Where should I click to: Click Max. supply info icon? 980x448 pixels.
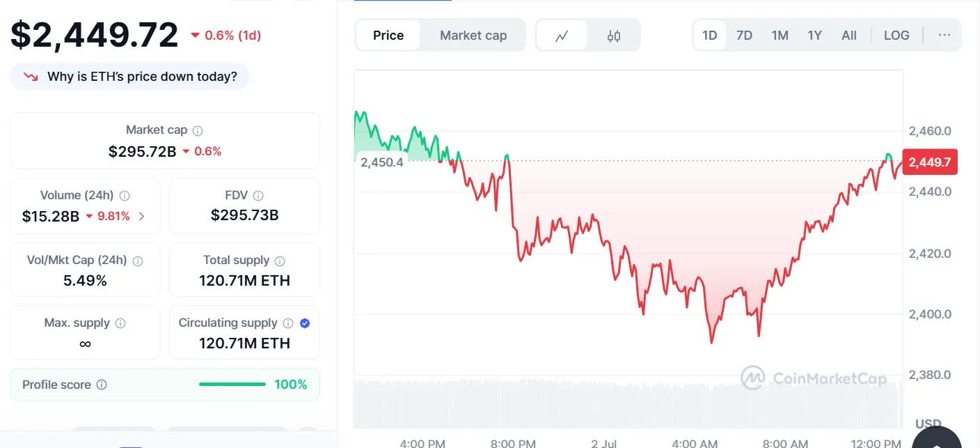coord(120,323)
